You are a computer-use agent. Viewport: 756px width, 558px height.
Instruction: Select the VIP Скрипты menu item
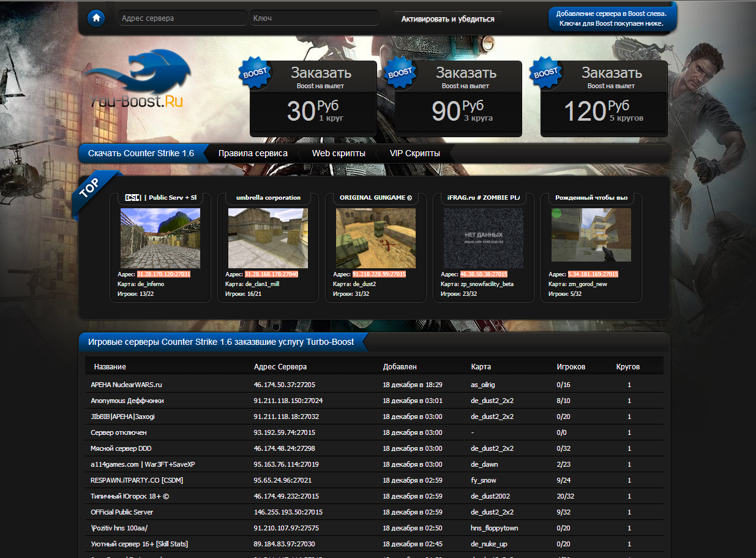tap(414, 153)
